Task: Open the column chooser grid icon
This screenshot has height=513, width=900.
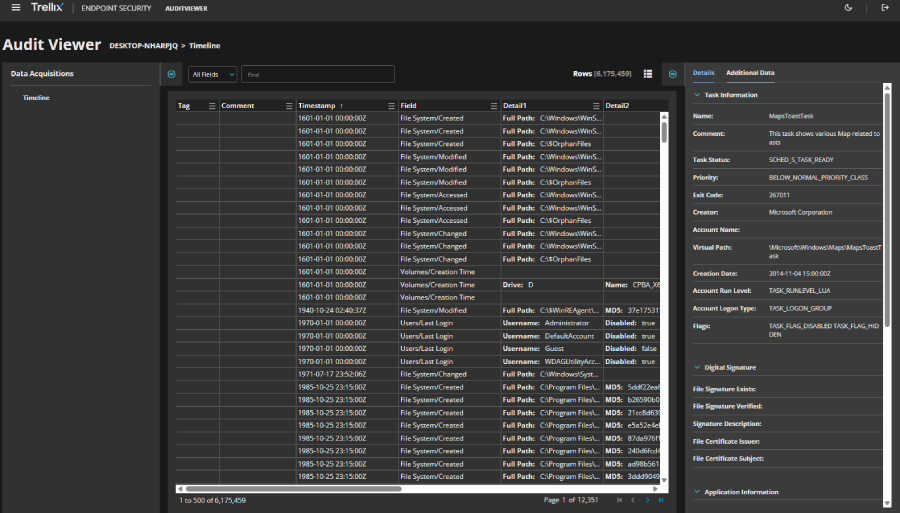Action: (647, 74)
